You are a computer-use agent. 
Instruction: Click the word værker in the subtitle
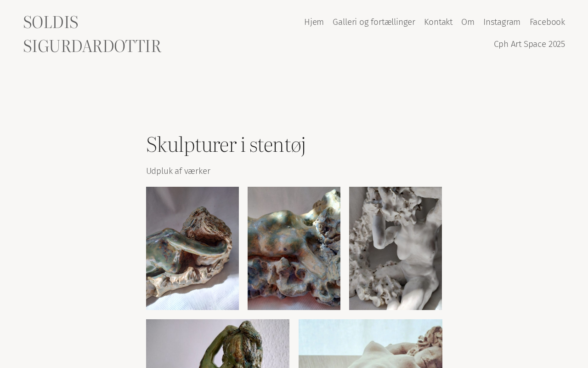point(197,171)
